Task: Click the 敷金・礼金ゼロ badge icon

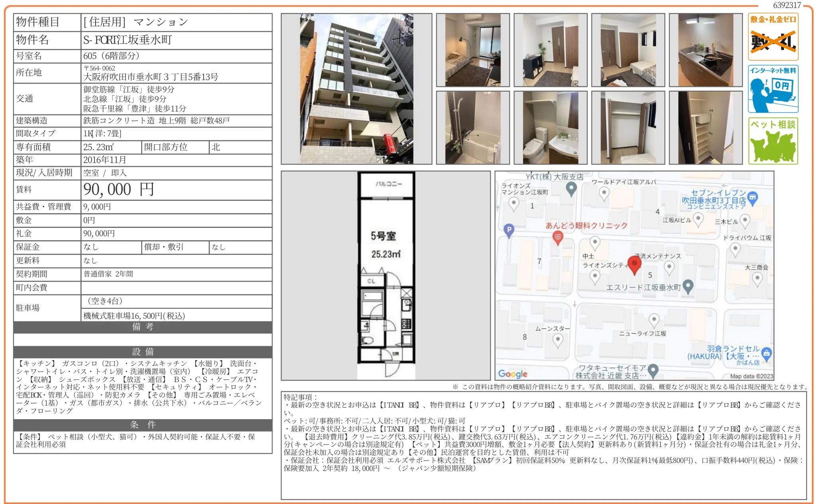Action: point(773,35)
